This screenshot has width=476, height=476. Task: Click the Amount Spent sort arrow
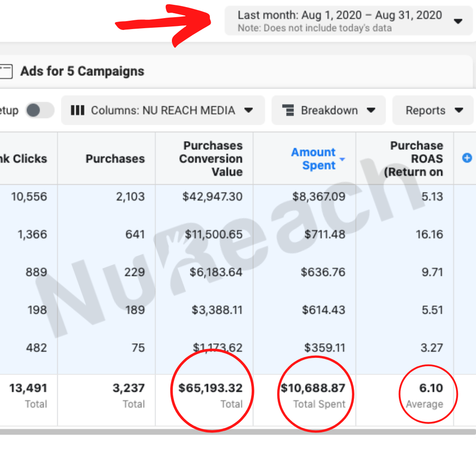342,160
